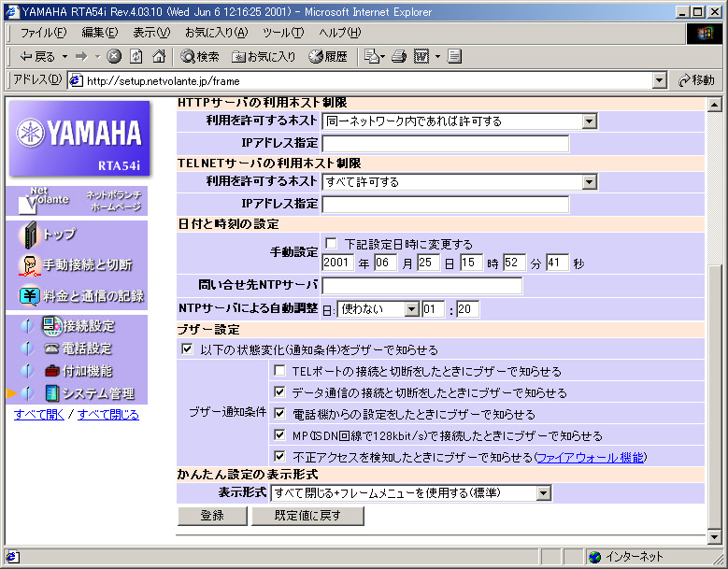Click the 問い合せ先NTPサーバ input field
Viewport: 728px width, 569px height.
click(x=421, y=286)
